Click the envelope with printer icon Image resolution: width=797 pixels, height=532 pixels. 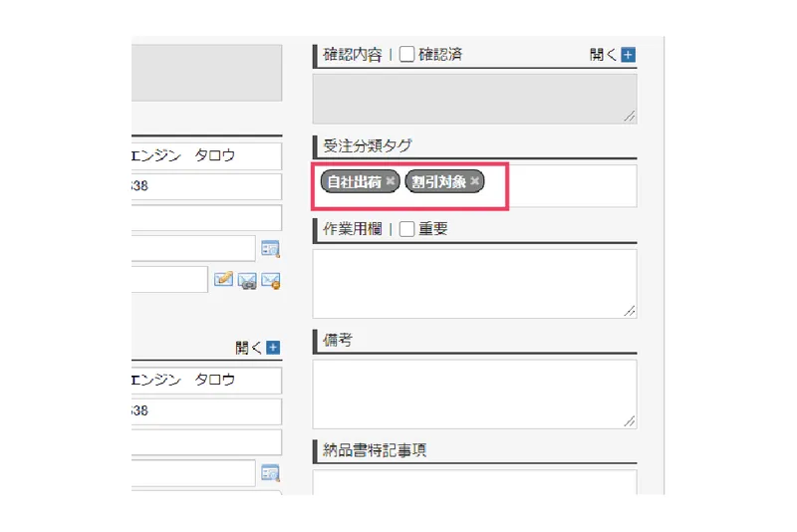tap(247, 281)
